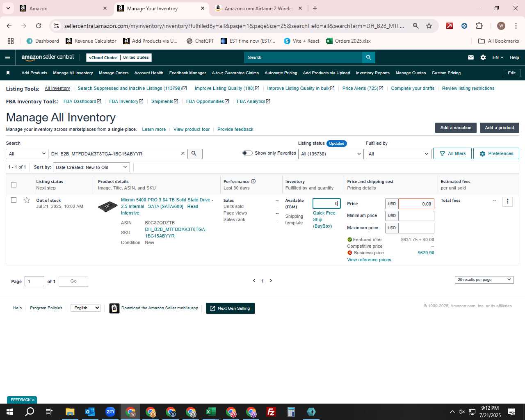
Task: Open the Chrome three-dot menu
Action: 516,26
